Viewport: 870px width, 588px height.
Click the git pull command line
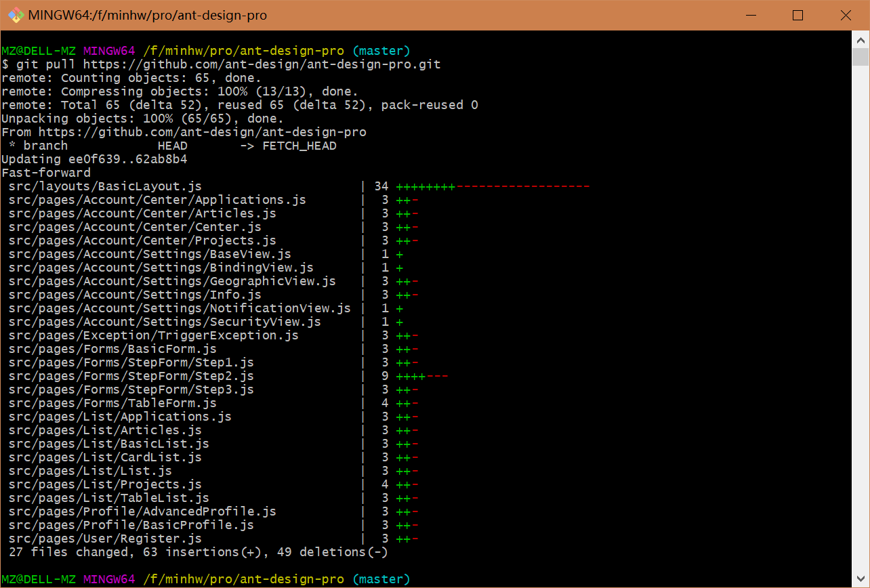tap(221, 64)
